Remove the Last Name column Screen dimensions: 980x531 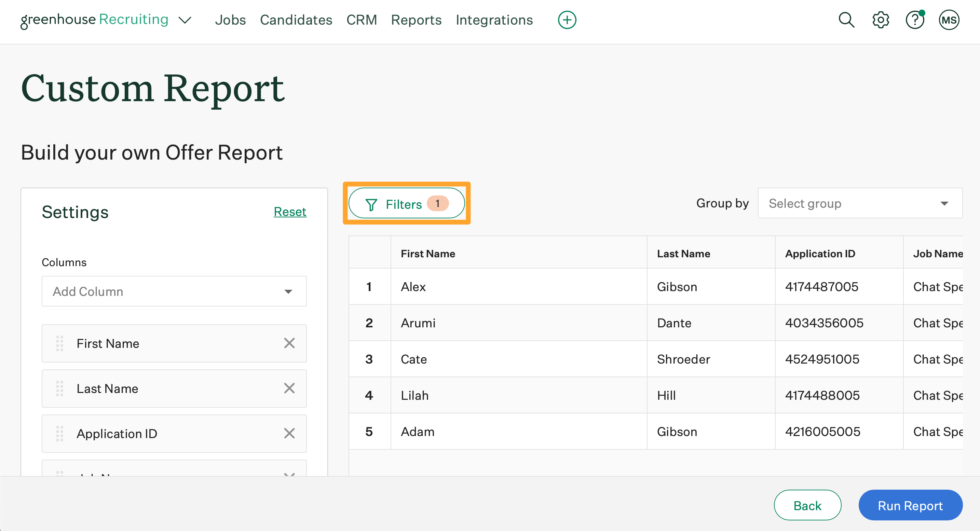click(x=289, y=389)
